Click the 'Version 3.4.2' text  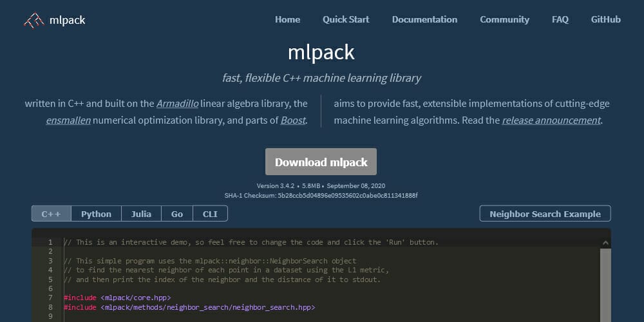pyautogui.click(x=276, y=185)
